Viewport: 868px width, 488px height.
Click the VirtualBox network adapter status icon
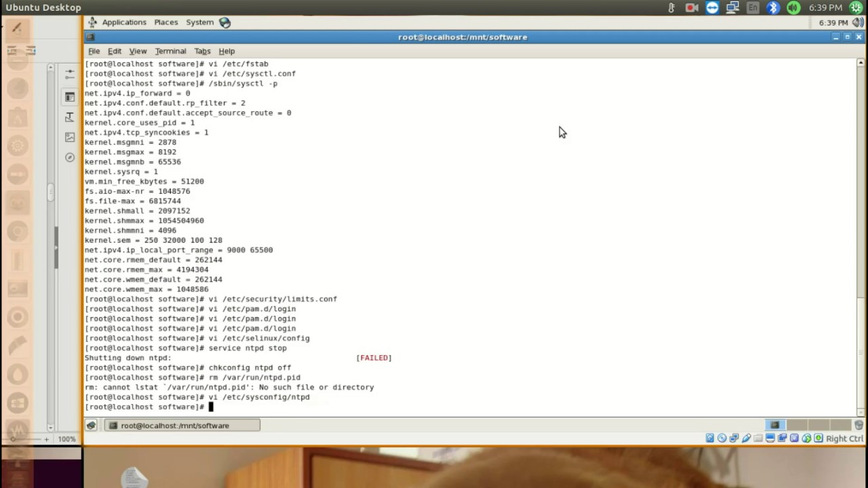click(734, 439)
